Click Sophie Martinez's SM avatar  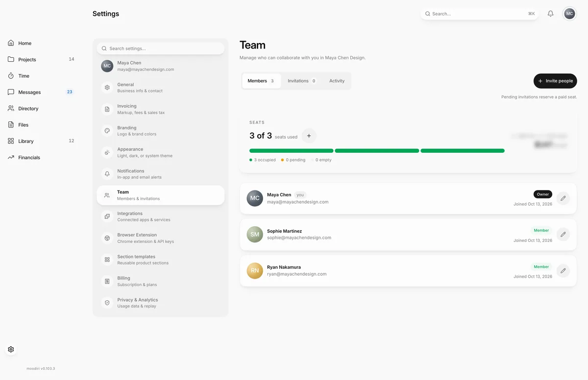(x=255, y=235)
